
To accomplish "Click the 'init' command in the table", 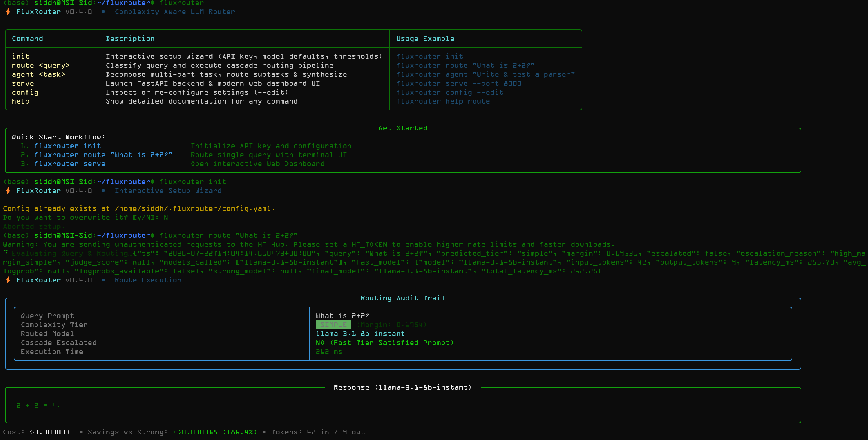I will 21,56.
